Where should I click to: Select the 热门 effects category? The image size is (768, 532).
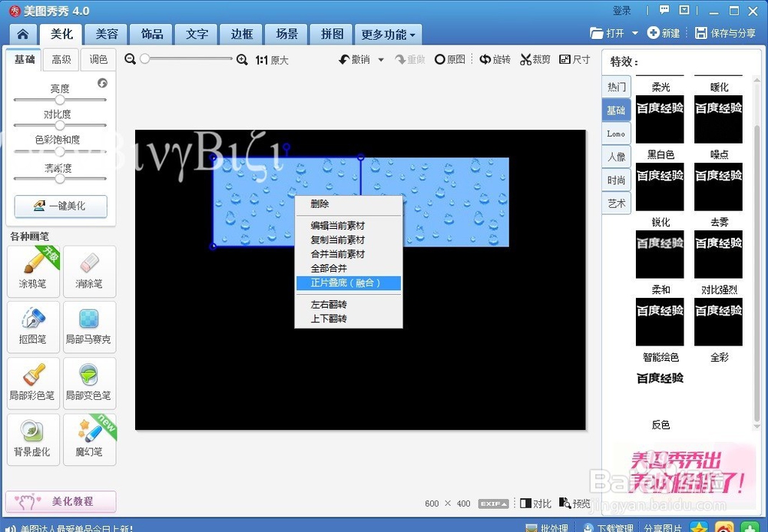tap(616, 87)
